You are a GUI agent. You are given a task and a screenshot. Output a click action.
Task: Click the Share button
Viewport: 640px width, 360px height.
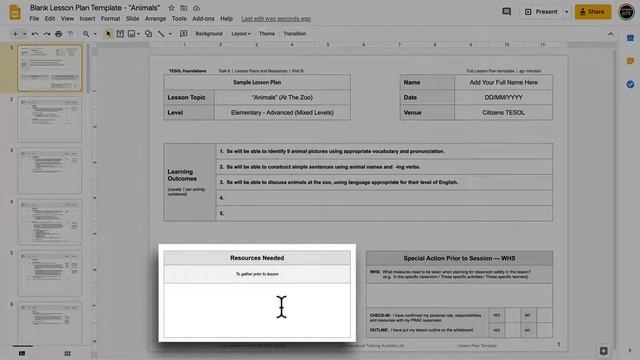tap(593, 12)
